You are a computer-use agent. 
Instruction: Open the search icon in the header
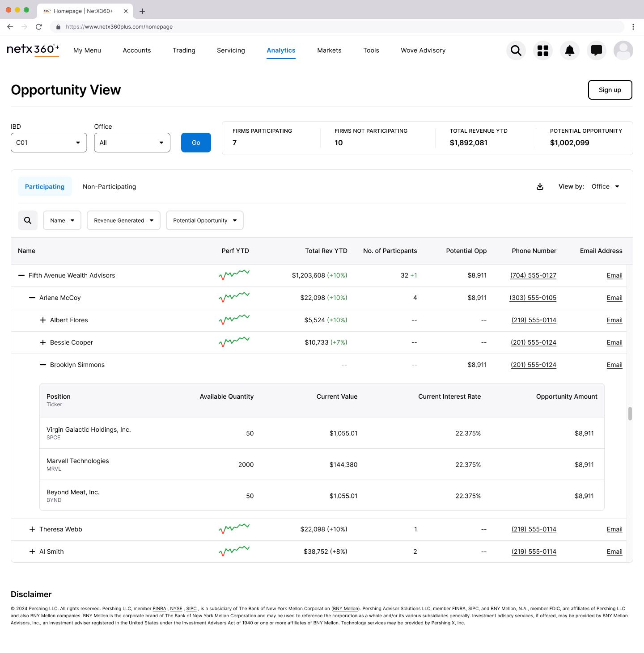516,51
